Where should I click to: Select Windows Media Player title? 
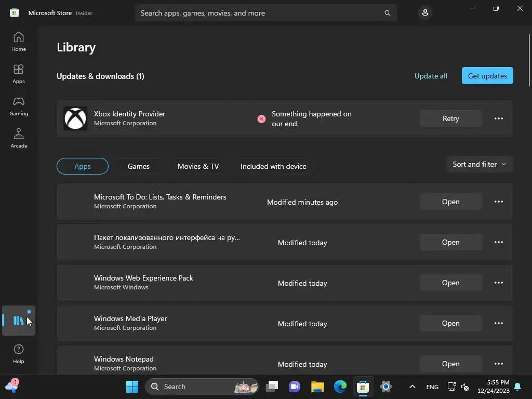[x=130, y=318]
